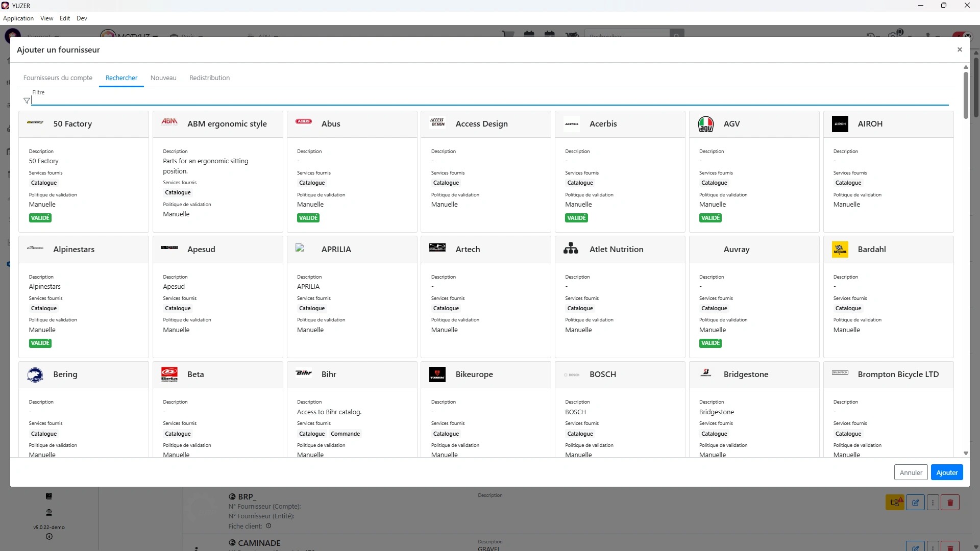
Task: Click the Annuler button
Action: (911, 473)
